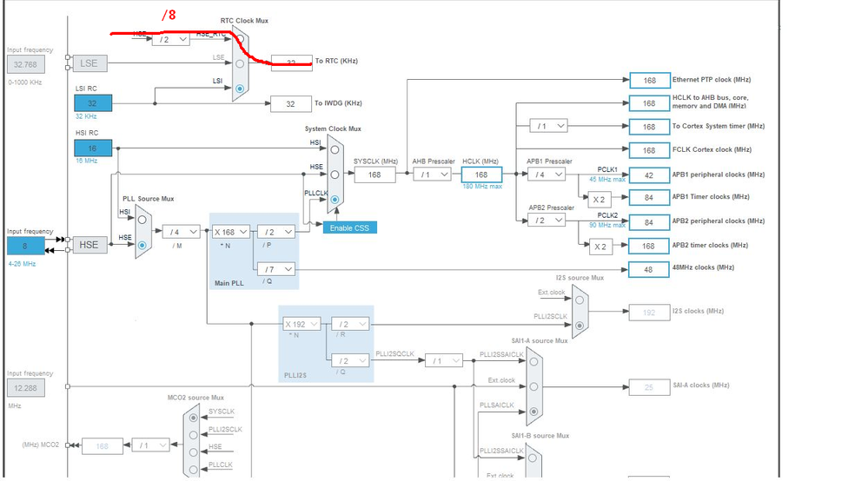The width and height of the screenshot is (868, 481).
Task: Click the HCLK to AHB bus value box
Action: (649, 103)
